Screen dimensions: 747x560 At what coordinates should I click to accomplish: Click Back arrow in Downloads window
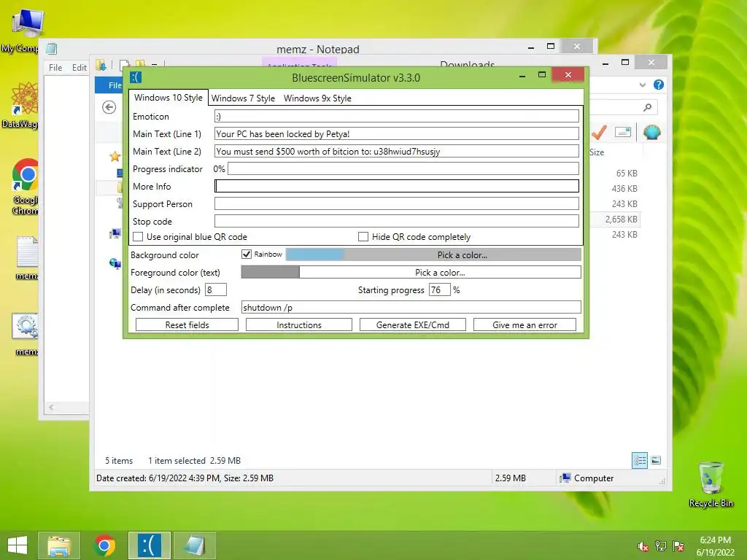click(x=109, y=107)
